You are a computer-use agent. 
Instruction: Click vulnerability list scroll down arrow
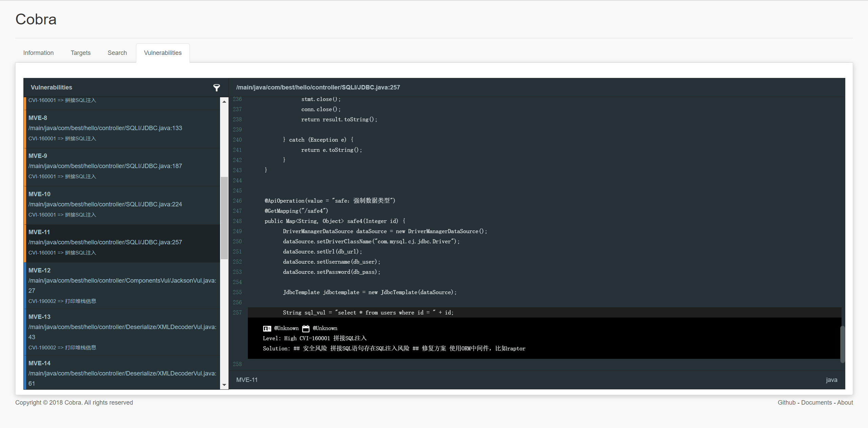pos(224,385)
